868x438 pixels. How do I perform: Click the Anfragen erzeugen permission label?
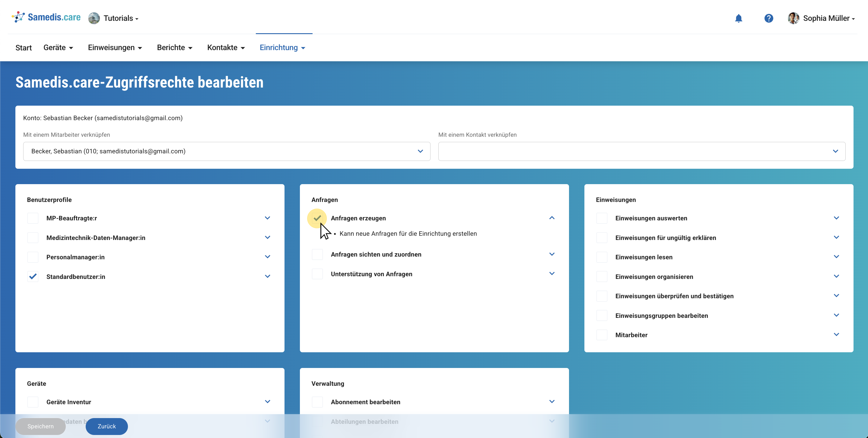coord(358,218)
